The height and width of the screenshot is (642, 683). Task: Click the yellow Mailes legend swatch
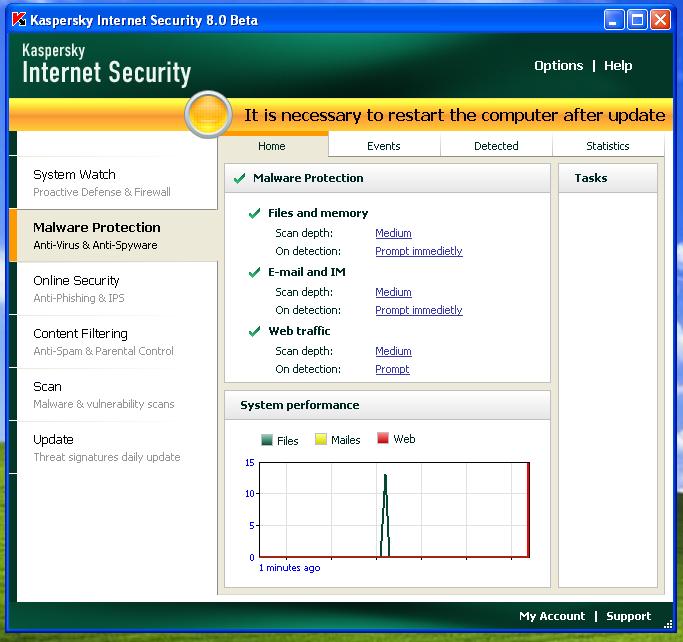(321, 439)
